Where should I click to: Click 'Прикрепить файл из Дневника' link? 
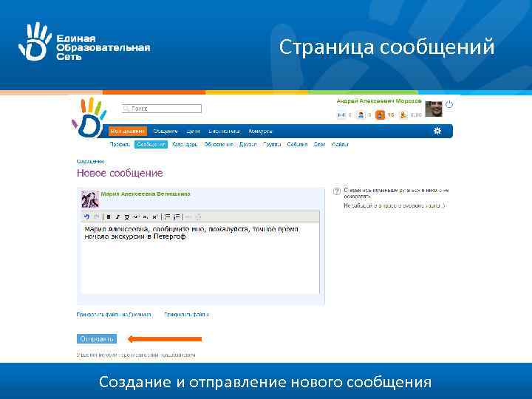pyautogui.click(x=114, y=315)
